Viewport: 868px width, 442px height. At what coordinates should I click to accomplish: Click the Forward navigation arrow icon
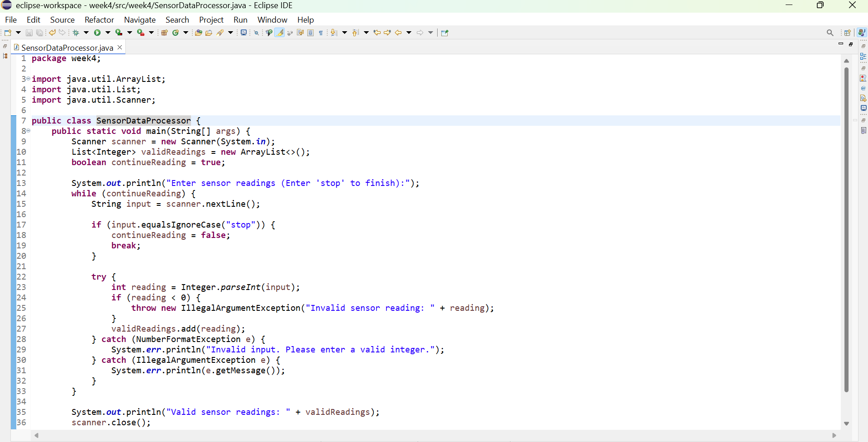420,33
